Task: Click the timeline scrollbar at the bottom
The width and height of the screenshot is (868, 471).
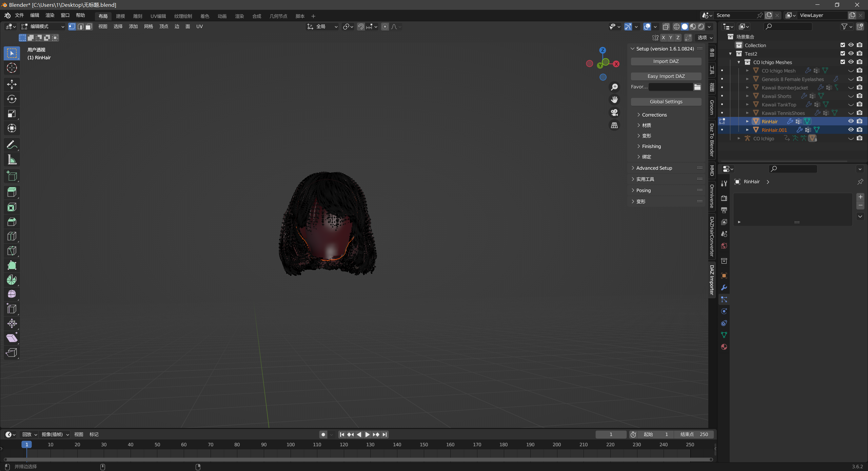Action: (x=358, y=459)
